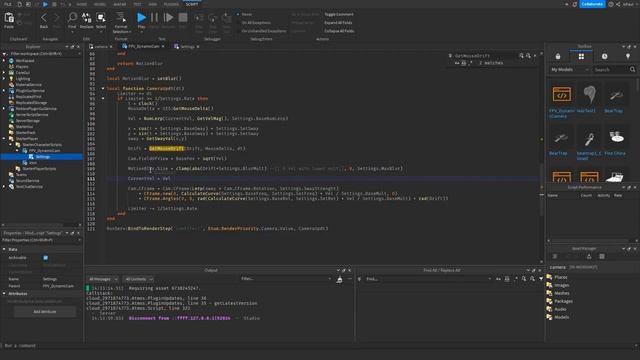The width and height of the screenshot is (640, 360).
Task: Toggle the Archivable checkbox in Properties
Action: pyautogui.click(x=46, y=258)
